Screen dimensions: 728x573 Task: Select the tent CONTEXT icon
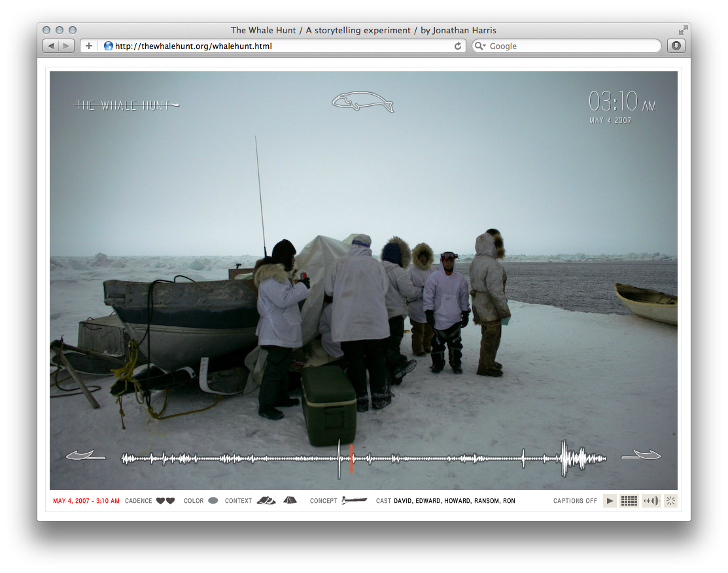point(290,500)
